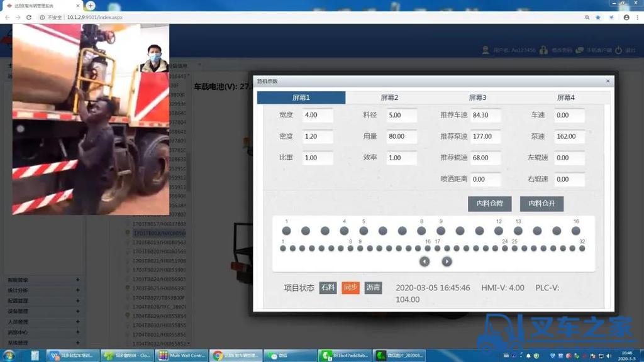Switch to the Chrome taskbar item
This screenshot has height=362, width=644.
pos(236,356)
